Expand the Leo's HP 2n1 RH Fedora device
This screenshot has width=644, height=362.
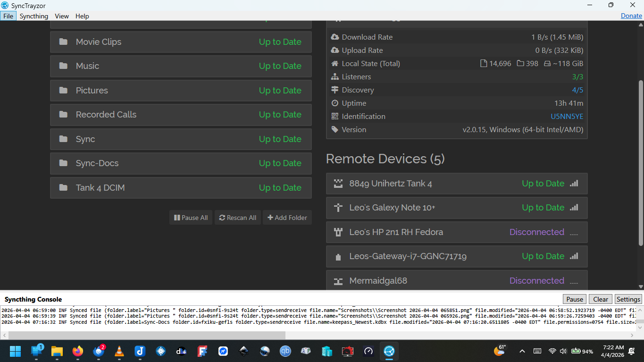(x=456, y=232)
